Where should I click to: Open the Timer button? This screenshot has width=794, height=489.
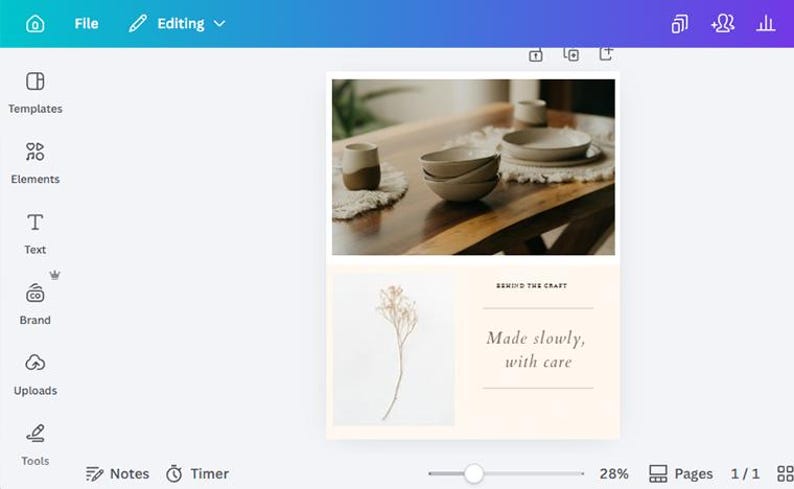click(x=197, y=474)
